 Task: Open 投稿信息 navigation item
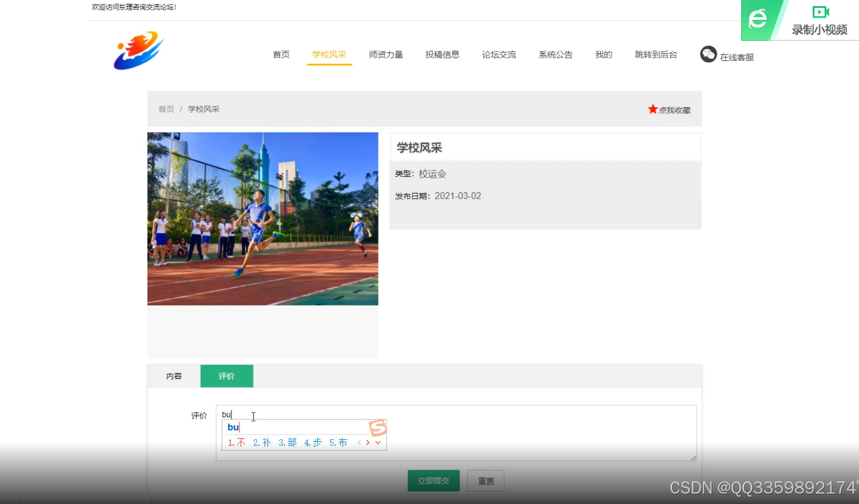tap(443, 54)
